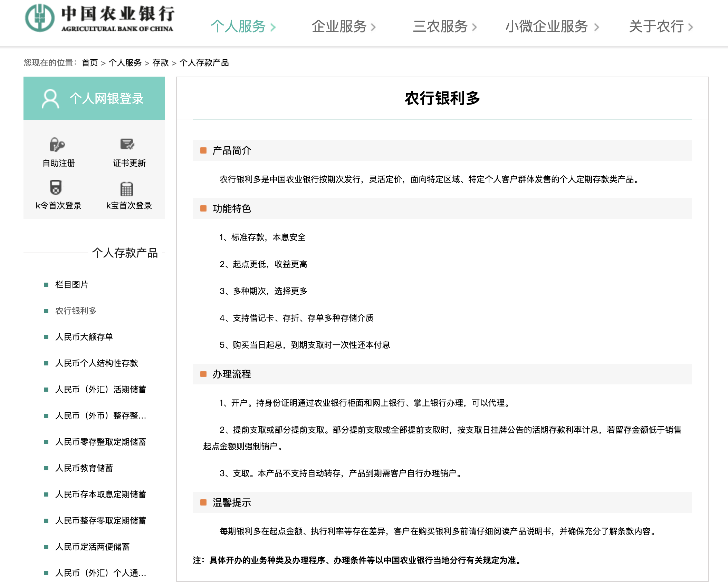Click the K宝首次登录 device icon
Image resolution: width=728 pixels, height=588 pixels.
(127, 189)
